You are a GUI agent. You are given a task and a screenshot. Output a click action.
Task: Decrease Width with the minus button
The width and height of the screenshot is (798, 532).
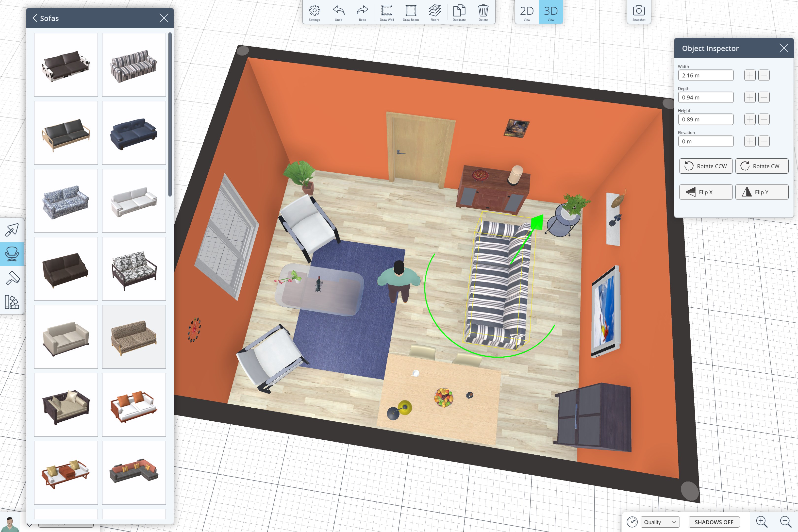764,75
